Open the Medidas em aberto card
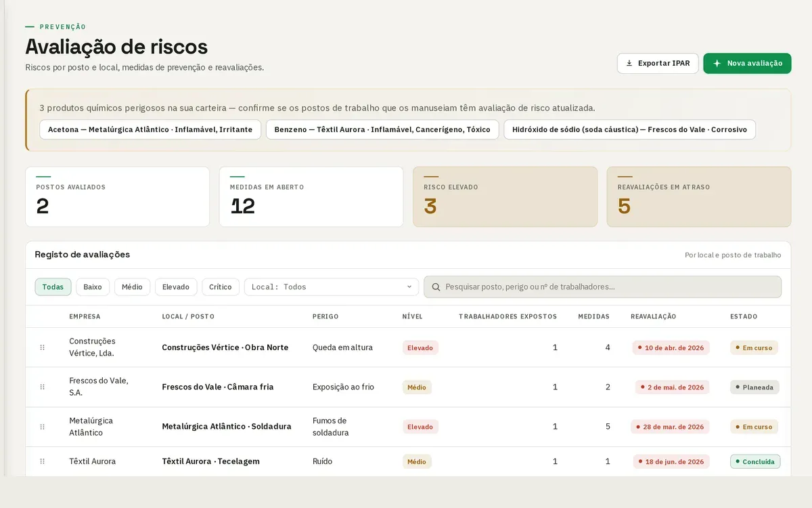The width and height of the screenshot is (812, 508). 311,196
